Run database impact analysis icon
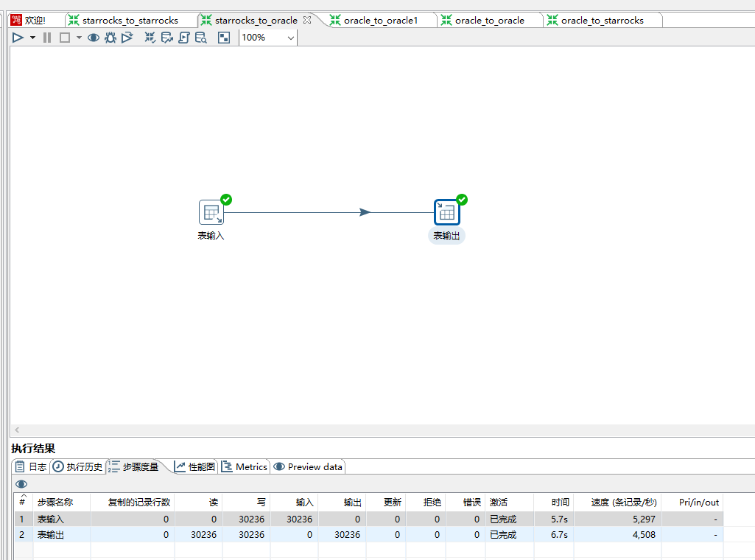This screenshot has width=755, height=560. 167,38
